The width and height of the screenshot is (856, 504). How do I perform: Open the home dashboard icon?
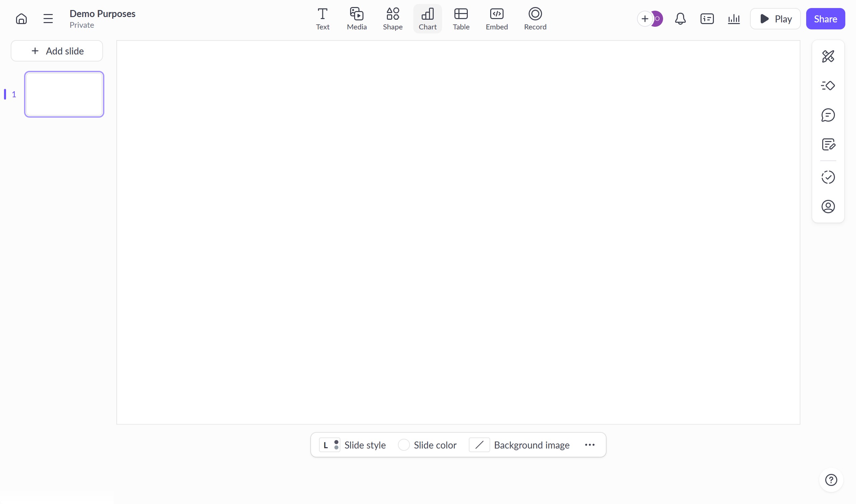pos(21,19)
